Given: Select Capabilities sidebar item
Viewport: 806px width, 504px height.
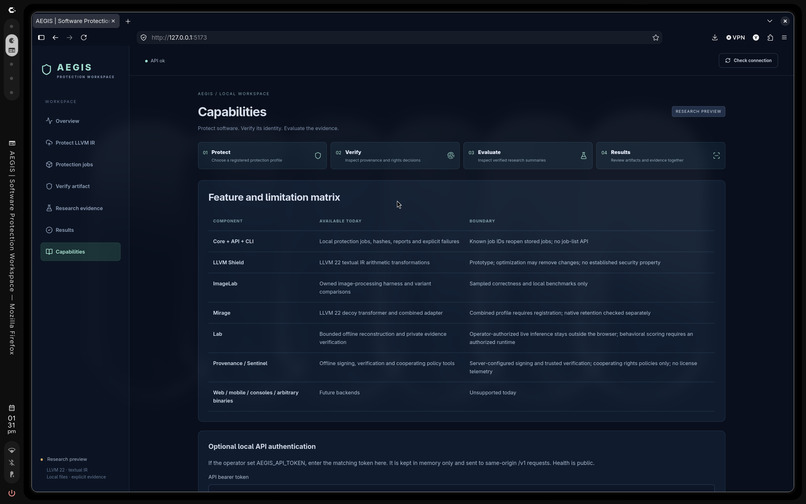Looking at the screenshot, I should pos(80,251).
